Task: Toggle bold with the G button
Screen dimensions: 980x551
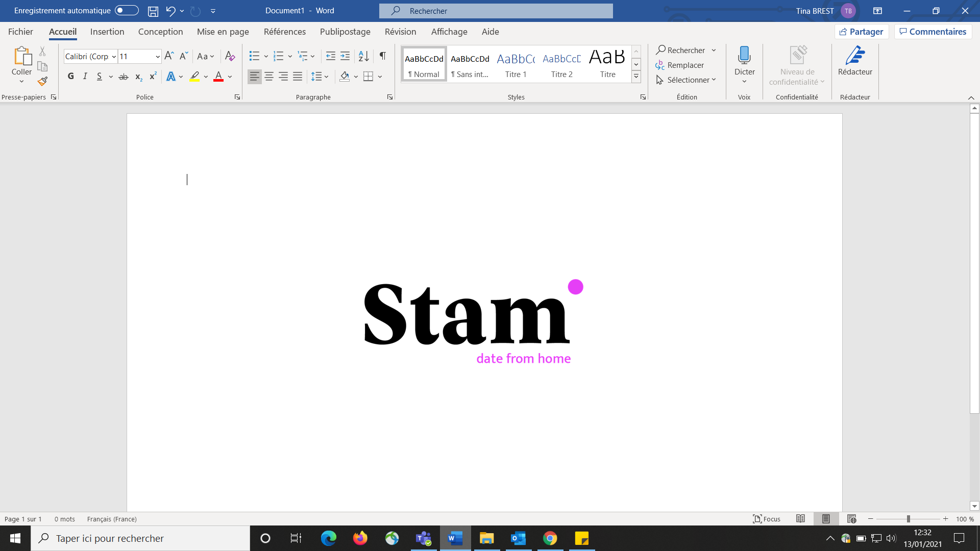Action: (71, 77)
